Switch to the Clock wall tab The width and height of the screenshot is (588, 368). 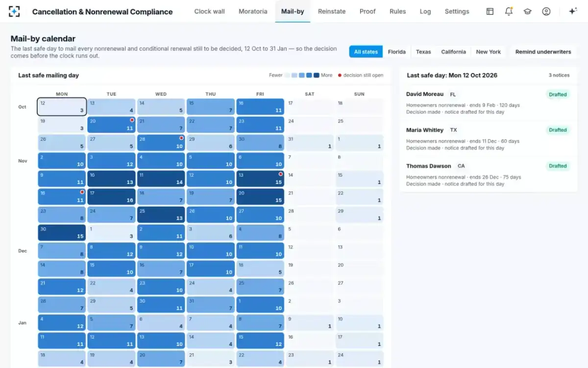tap(209, 11)
